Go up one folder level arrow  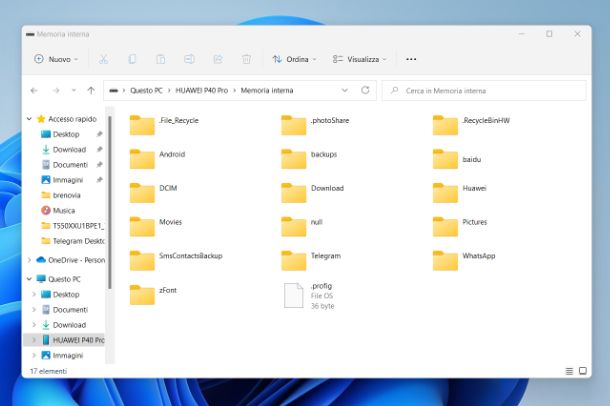click(91, 91)
